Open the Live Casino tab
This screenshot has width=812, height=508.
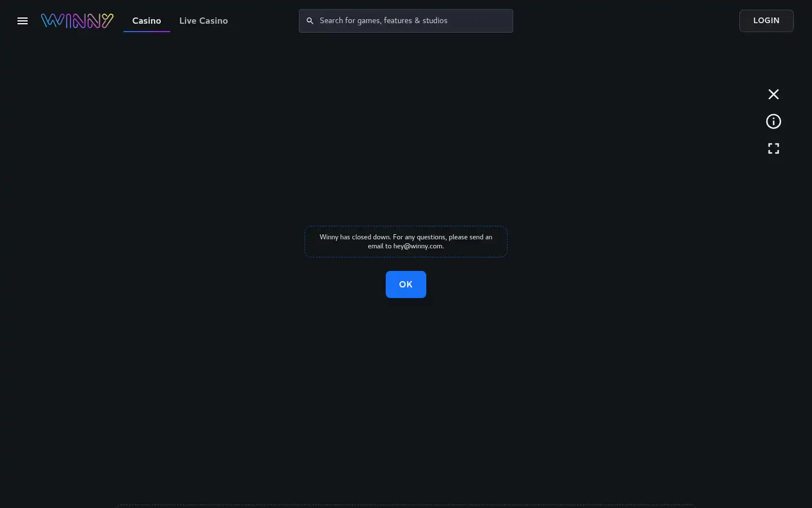(x=204, y=21)
